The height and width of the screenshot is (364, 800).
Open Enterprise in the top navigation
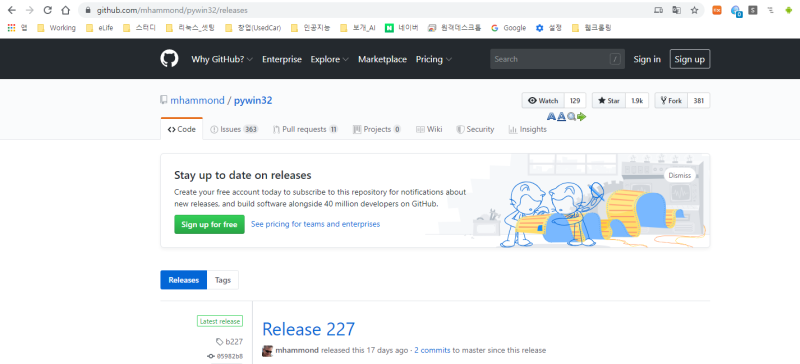click(282, 59)
